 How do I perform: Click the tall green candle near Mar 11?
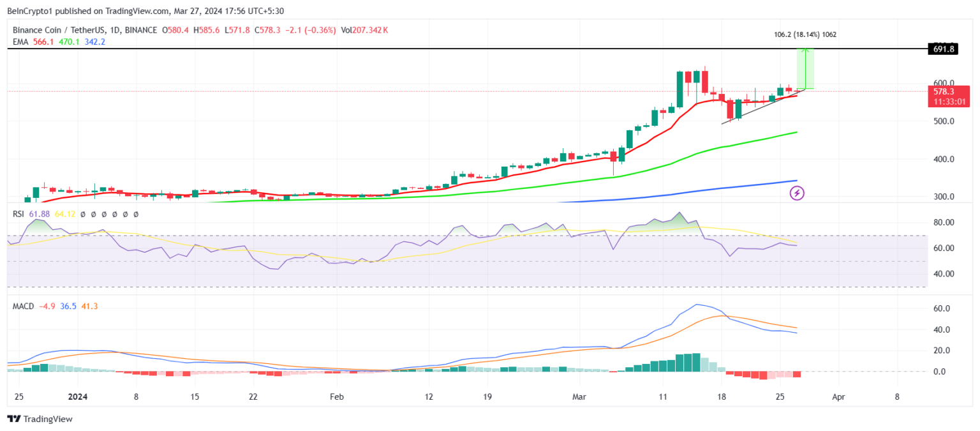point(680,89)
